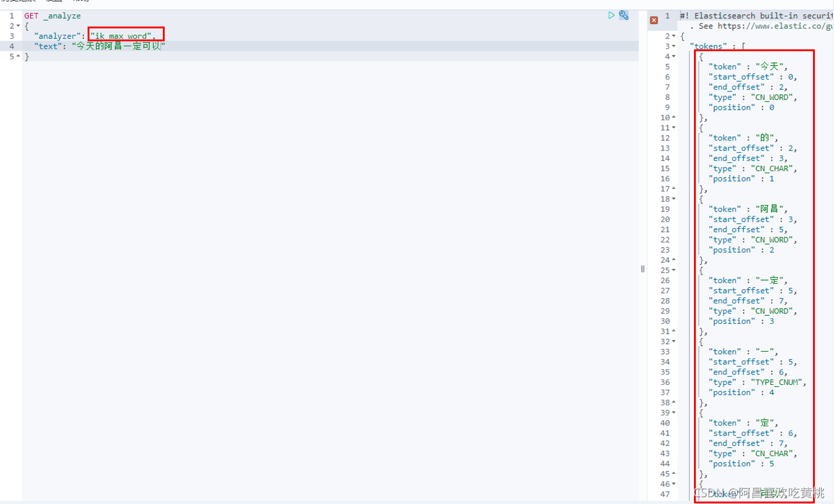
Task: Click "position" : 0 in the output
Action: 741,107
